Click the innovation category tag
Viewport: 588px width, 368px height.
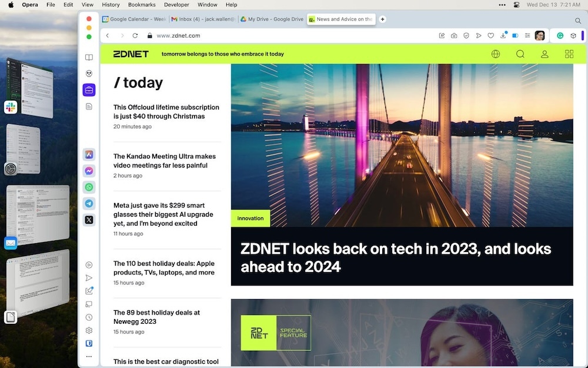coord(250,218)
